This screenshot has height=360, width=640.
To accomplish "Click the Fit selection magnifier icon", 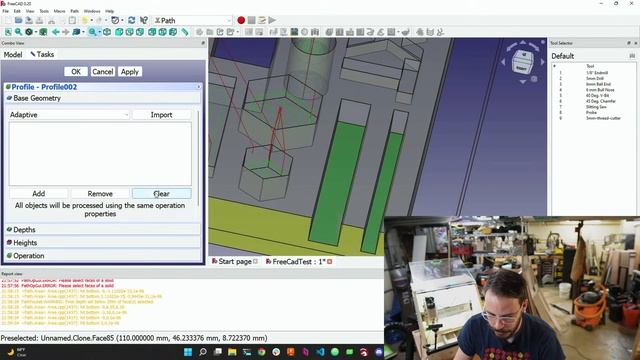I will coord(18,32).
